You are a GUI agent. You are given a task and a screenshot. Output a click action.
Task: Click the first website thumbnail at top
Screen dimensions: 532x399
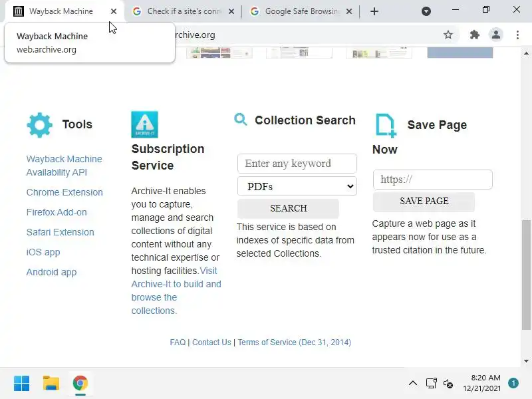point(219,53)
